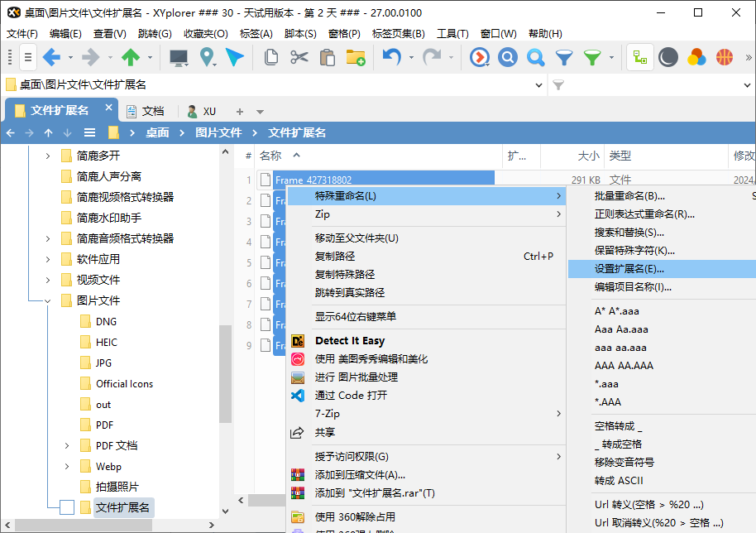Click the green Up arrow icon

(130, 57)
